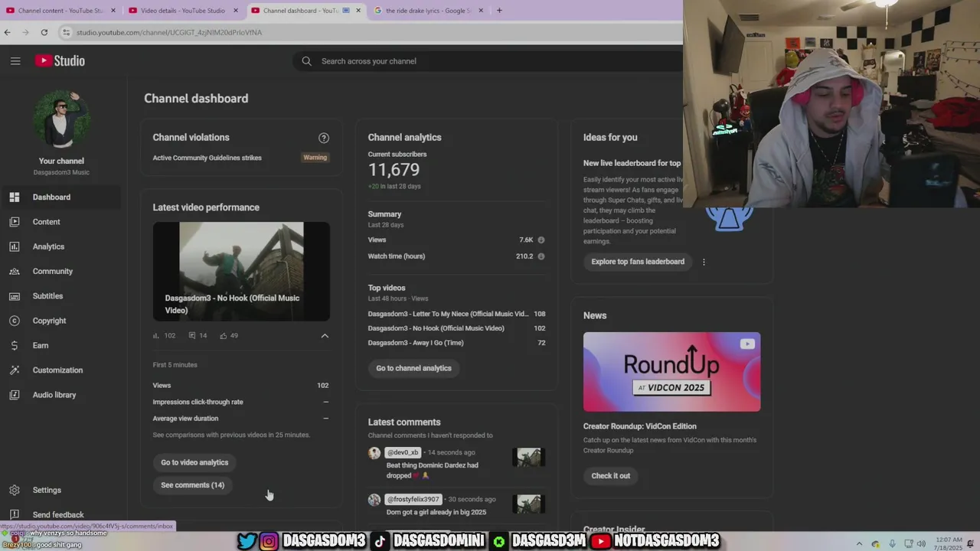980x551 pixels.
Task: Click the search magnifier icon
Action: coord(306,61)
